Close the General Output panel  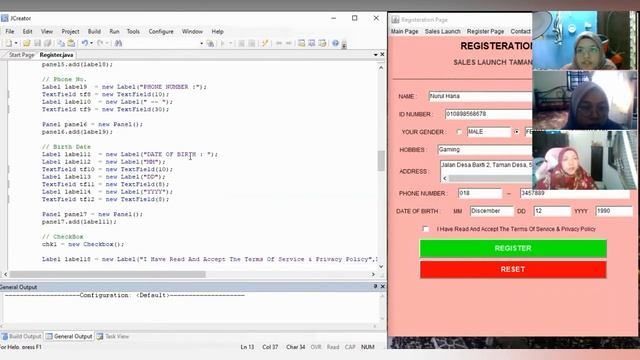click(x=382, y=287)
